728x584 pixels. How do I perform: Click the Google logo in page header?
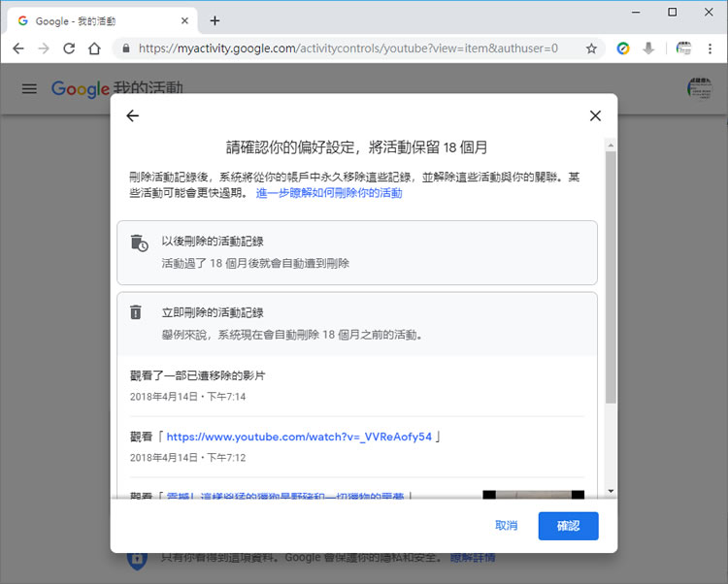(x=81, y=88)
